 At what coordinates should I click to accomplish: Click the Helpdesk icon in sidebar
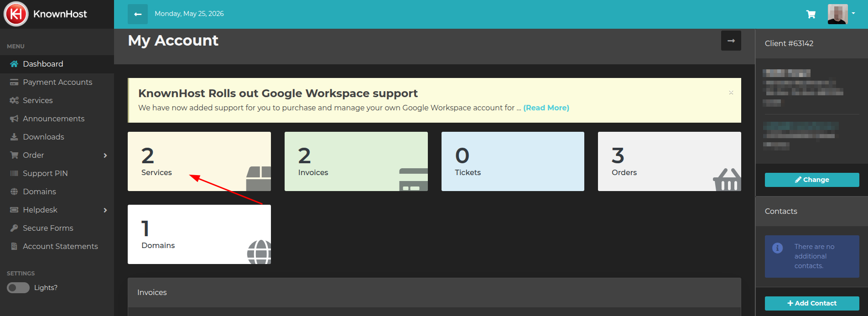click(14, 210)
